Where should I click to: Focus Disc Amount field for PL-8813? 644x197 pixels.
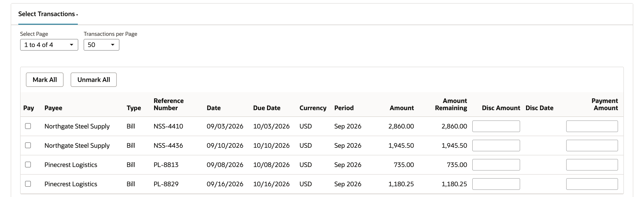(496, 165)
